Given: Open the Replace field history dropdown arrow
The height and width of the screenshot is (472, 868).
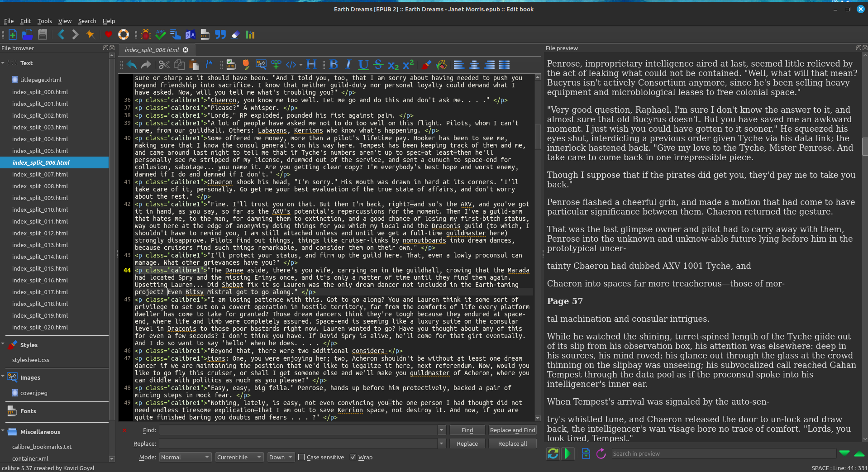Looking at the screenshot, I should pos(441,443).
